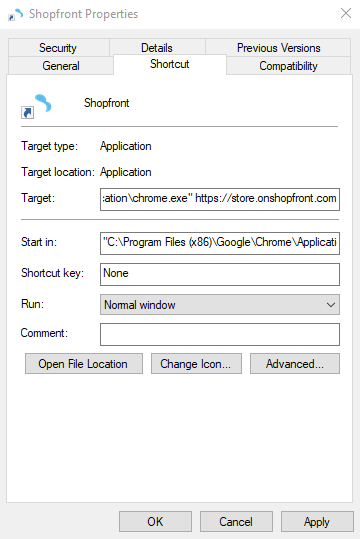Click the Apply button

pyautogui.click(x=317, y=521)
